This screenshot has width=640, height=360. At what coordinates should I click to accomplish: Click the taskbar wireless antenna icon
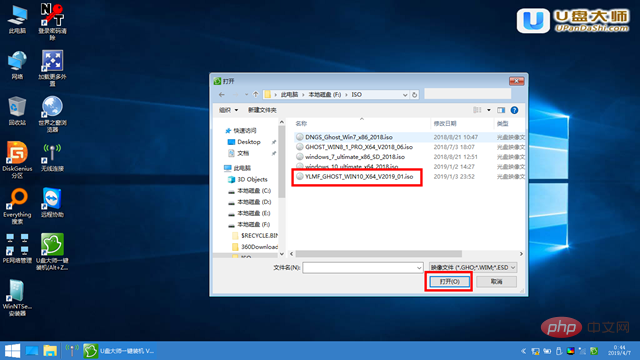pos(72,350)
